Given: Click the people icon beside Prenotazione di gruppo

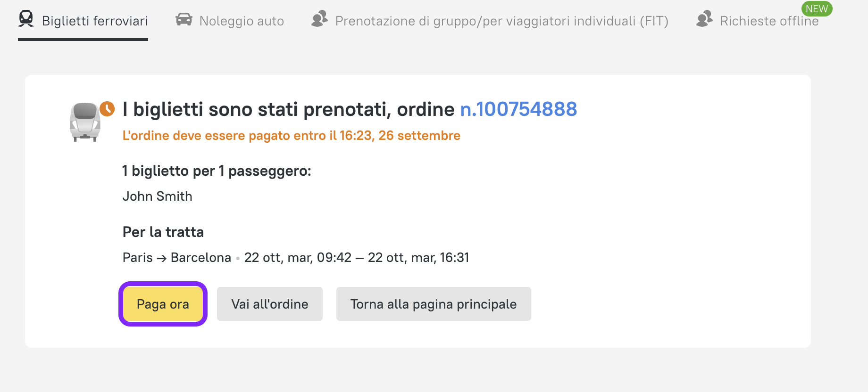Looking at the screenshot, I should 319,19.
